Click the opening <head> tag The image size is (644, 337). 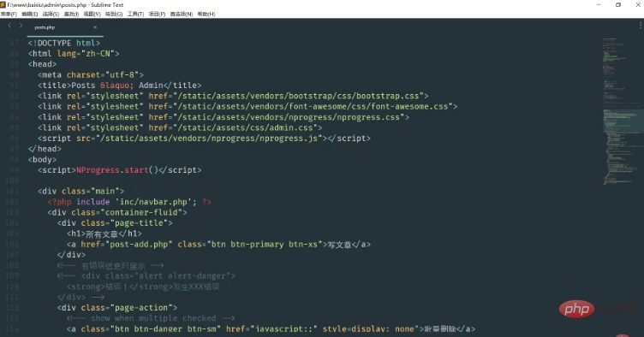(42, 64)
